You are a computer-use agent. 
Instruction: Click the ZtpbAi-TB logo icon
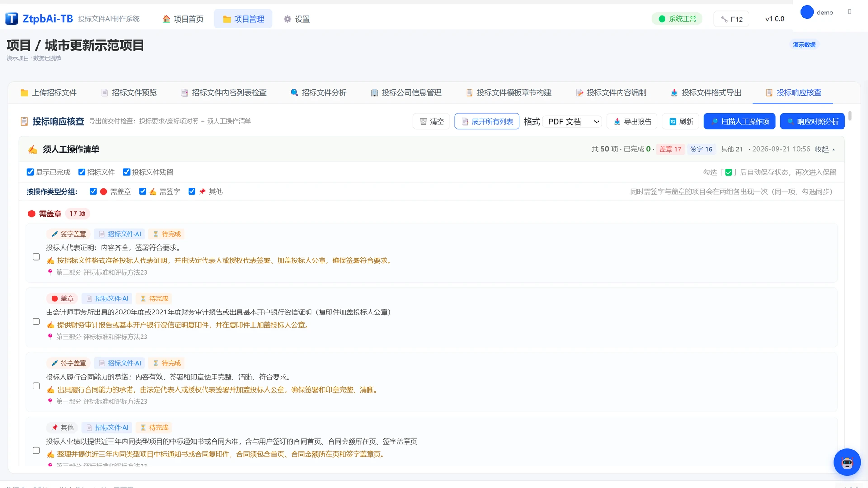pos(12,19)
